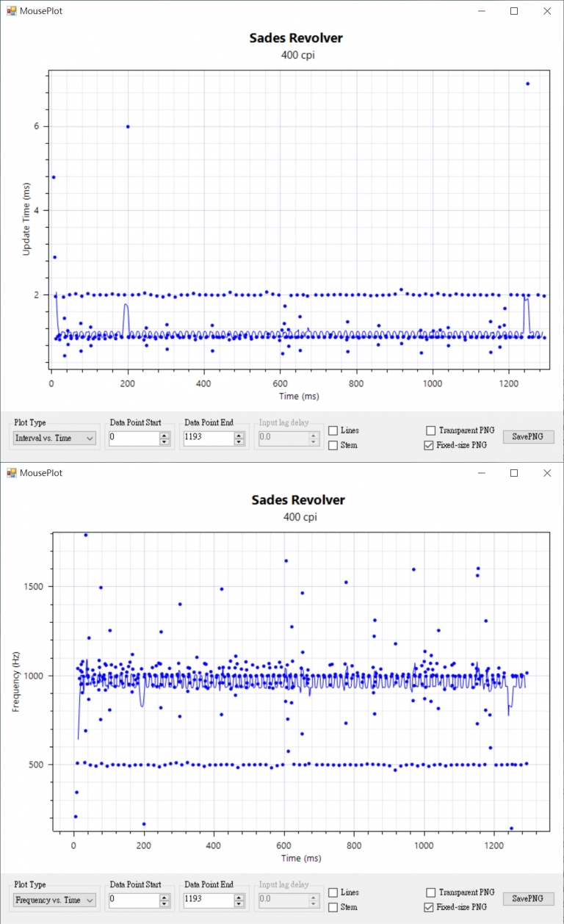Focus Data Point Start field in the Interval window
The image size is (564, 924).
coord(133,438)
